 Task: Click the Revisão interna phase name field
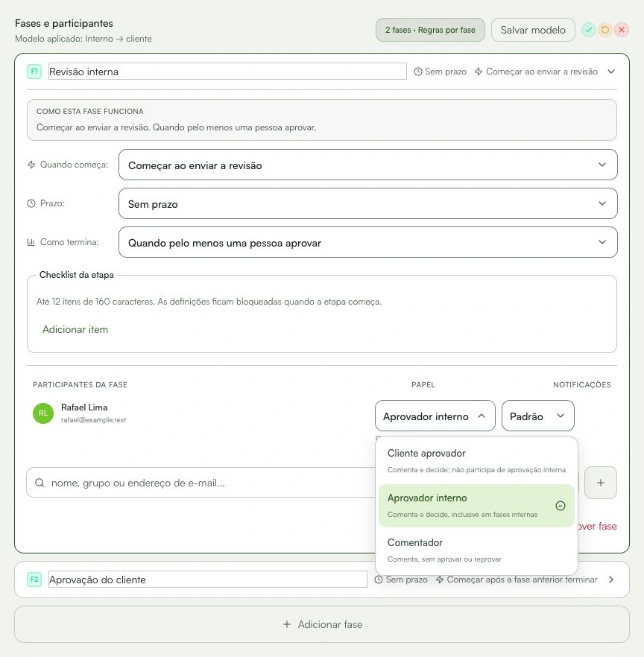click(227, 72)
